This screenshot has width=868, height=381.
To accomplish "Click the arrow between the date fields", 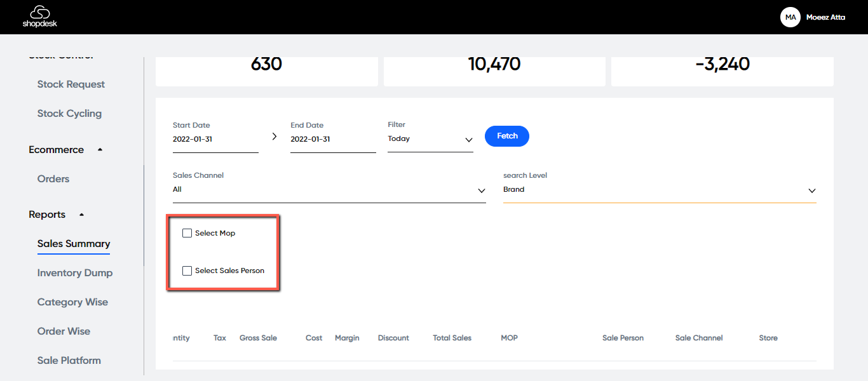I will [x=275, y=137].
